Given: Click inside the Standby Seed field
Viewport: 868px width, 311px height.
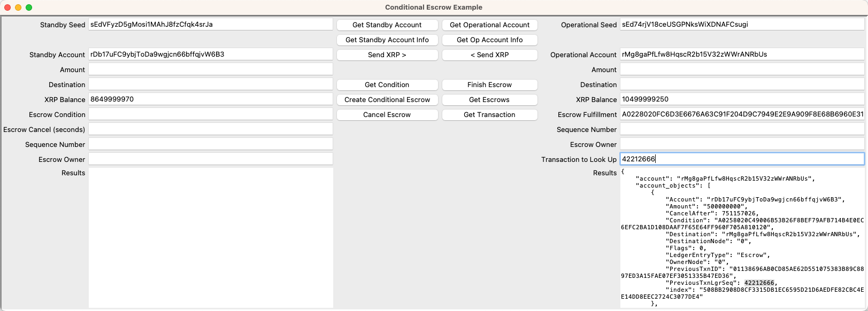Looking at the screenshot, I should click(x=211, y=24).
